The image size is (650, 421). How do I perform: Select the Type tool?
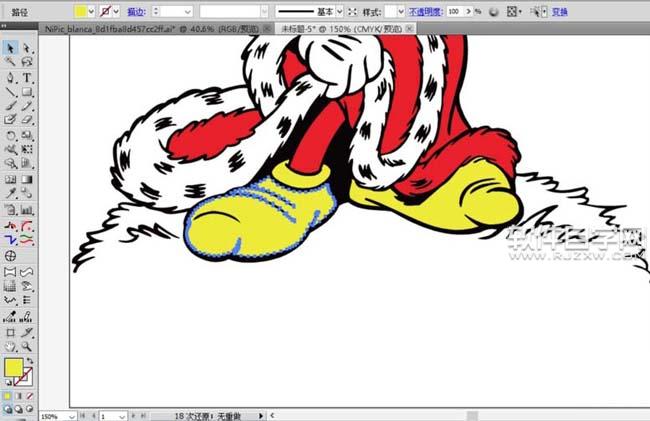[27, 77]
